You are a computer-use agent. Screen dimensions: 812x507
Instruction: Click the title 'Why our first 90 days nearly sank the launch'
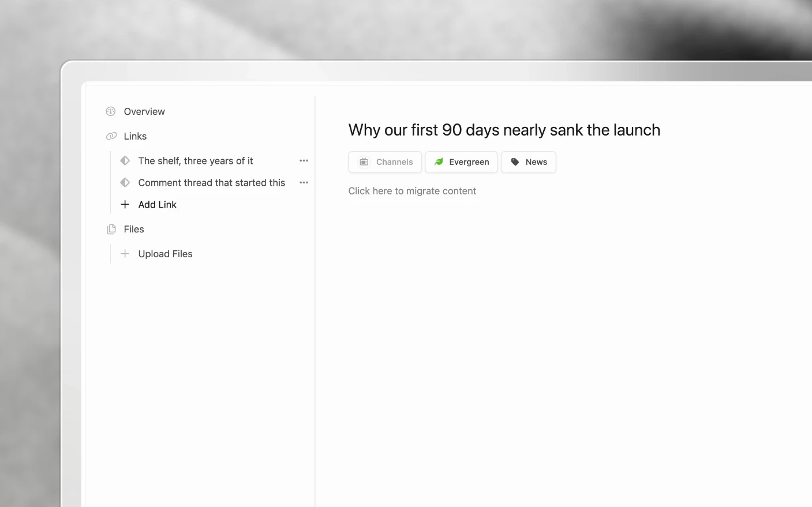pos(504,130)
